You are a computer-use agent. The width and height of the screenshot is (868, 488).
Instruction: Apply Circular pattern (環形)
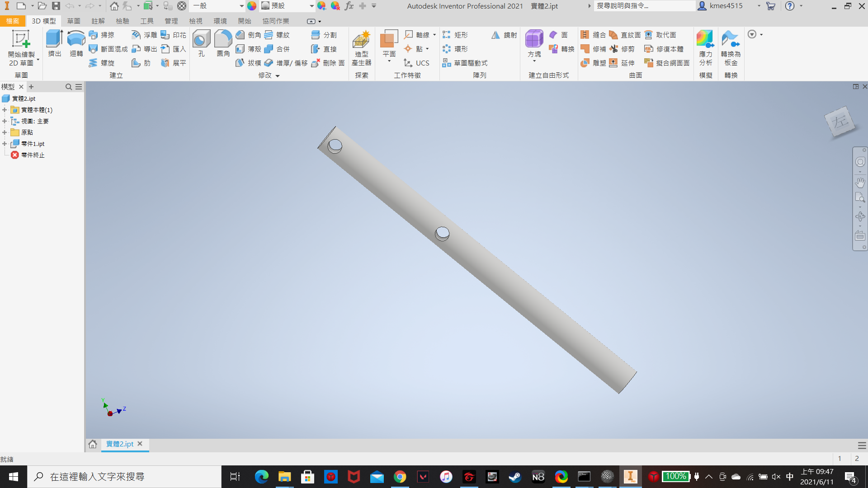tap(455, 49)
